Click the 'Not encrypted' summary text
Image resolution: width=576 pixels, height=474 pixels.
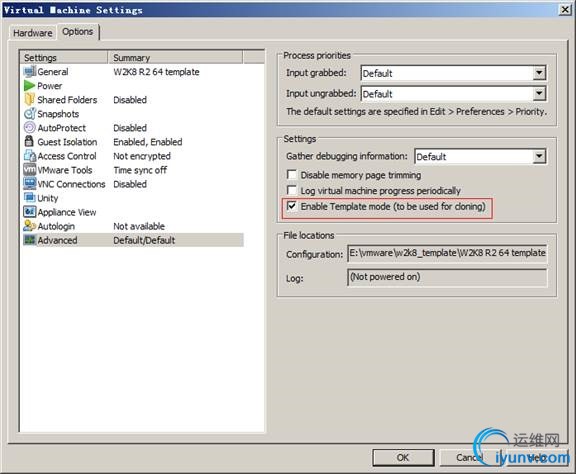pos(142,156)
